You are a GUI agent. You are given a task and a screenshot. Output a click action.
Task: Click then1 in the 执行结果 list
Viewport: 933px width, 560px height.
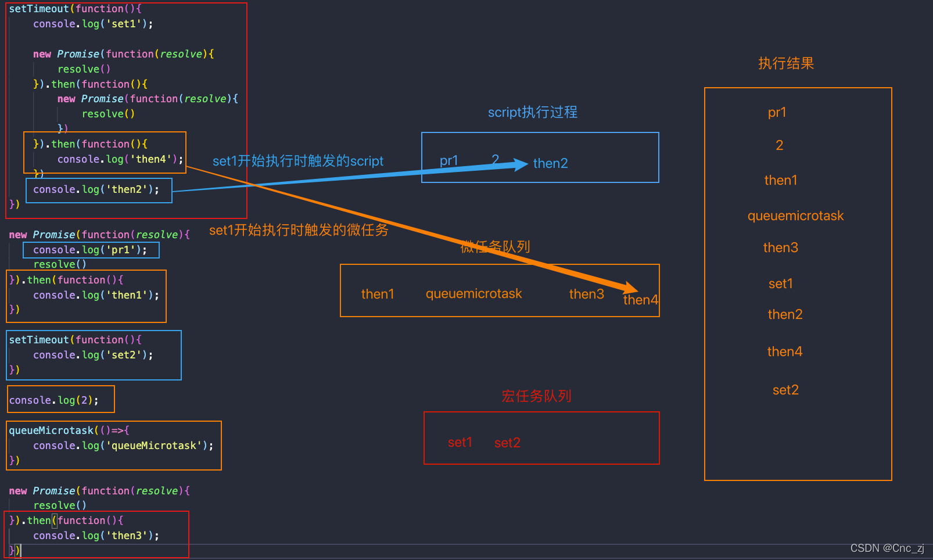tap(781, 180)
